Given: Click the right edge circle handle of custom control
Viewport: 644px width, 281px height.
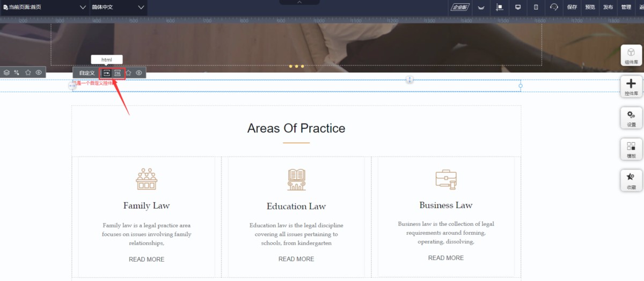Looking at the screenshot, I should pos(520,86).
